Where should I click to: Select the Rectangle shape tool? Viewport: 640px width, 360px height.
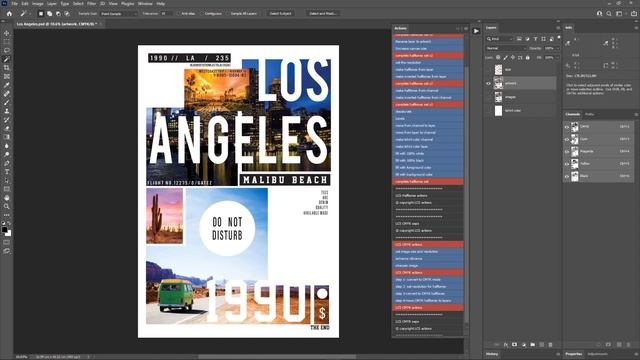coord(7,189)
